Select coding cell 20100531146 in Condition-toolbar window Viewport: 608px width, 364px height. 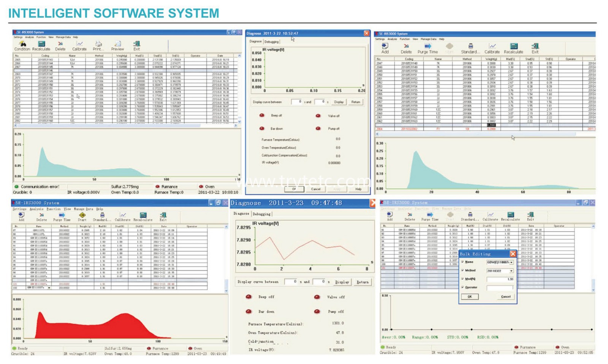point(45,71)
